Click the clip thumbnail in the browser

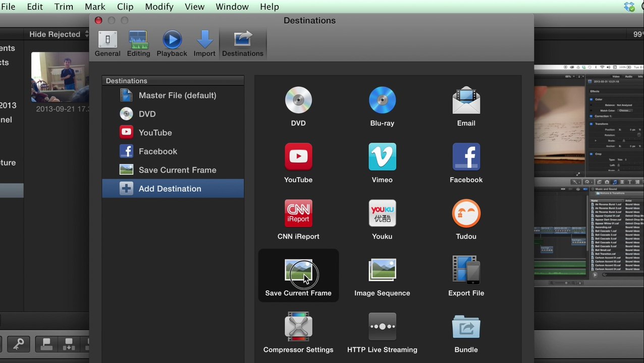(60, 77)
